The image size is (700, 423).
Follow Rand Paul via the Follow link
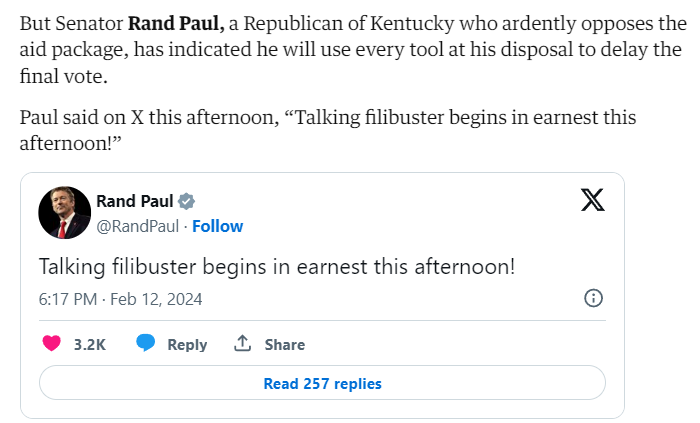coord(218,226)
